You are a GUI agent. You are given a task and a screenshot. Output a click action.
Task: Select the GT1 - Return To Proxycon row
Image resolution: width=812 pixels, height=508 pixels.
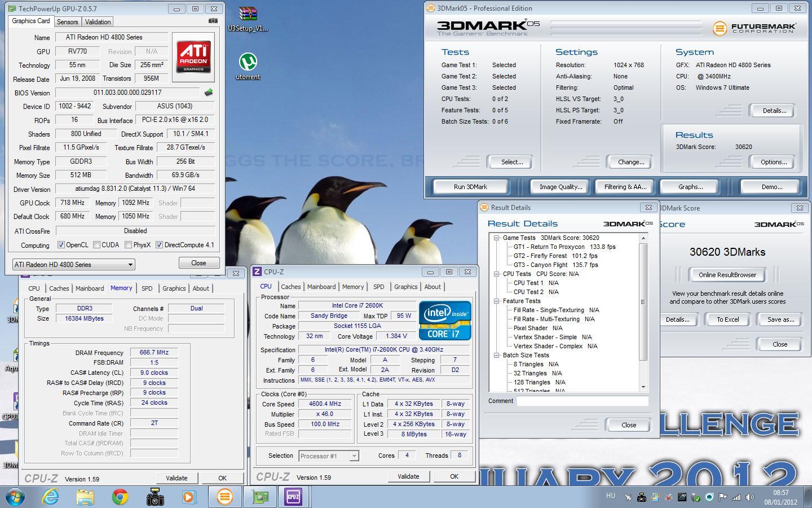pos(564,247)
